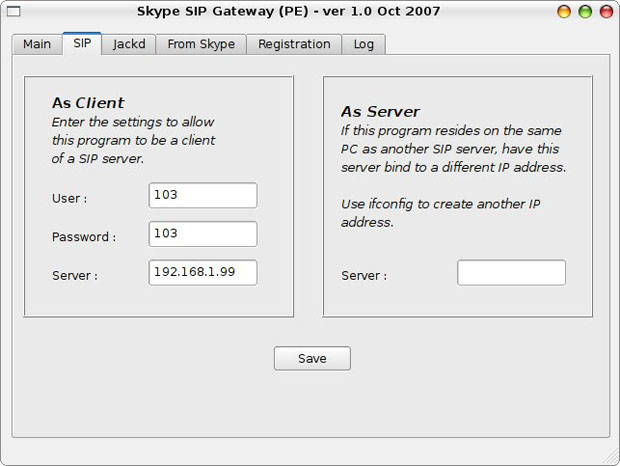Click the "As Server" heading
The width and height of the screenshot is (620, 466).
pos(380,112)
